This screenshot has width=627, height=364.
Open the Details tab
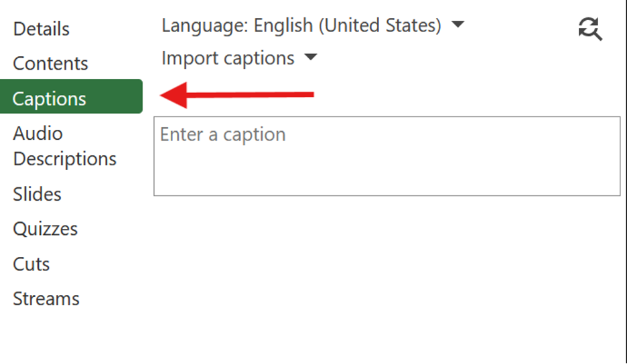point(42,29)
